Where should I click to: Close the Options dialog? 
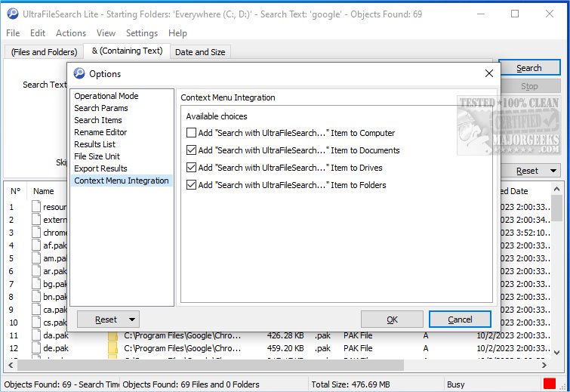click(489, 73)
